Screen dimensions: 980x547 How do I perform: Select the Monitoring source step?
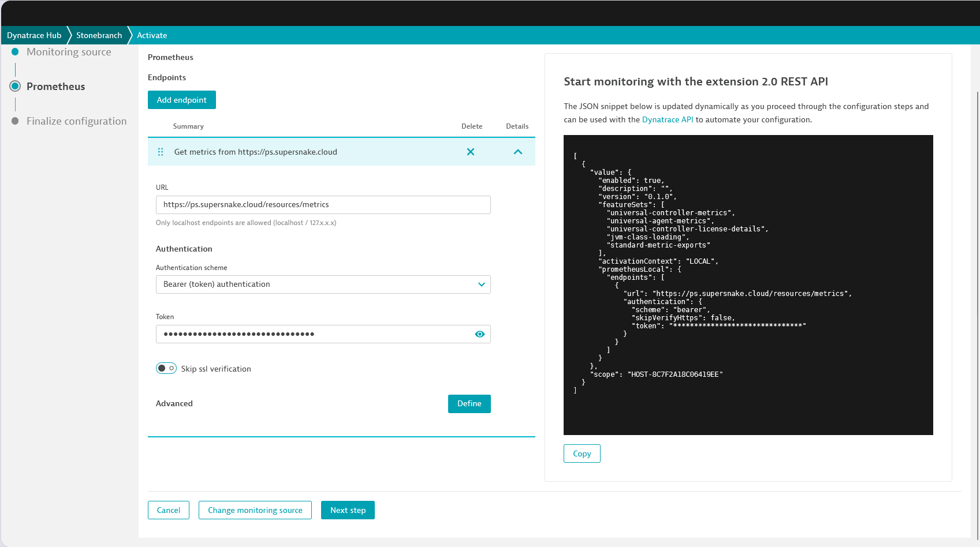[69, 52]
